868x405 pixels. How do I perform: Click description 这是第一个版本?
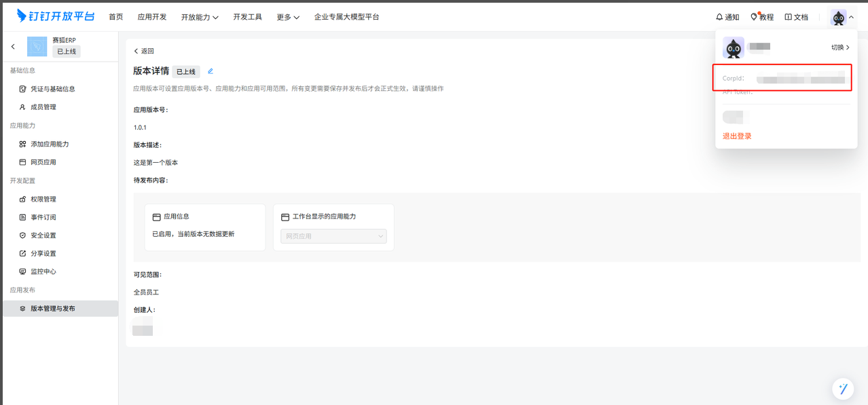coord(156,163)
